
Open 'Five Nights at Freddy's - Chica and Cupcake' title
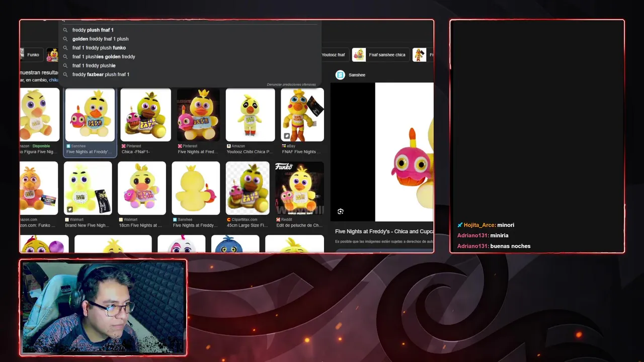click(384, 231)
